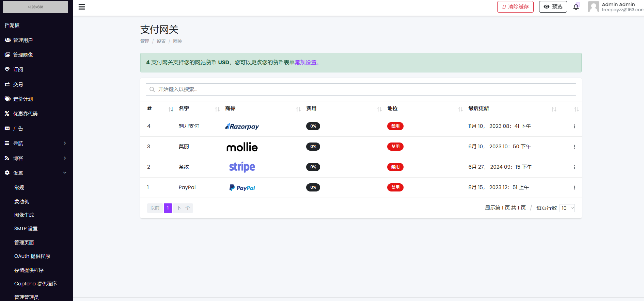This screenshot has height=301, width=644.
Task: Click the mollie logo
Action: click(242, 147)
